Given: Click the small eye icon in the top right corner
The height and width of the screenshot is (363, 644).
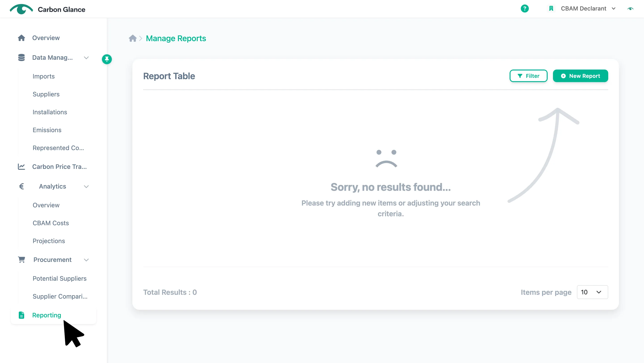Looking at the screenshot, I should [x=630, y=9].
